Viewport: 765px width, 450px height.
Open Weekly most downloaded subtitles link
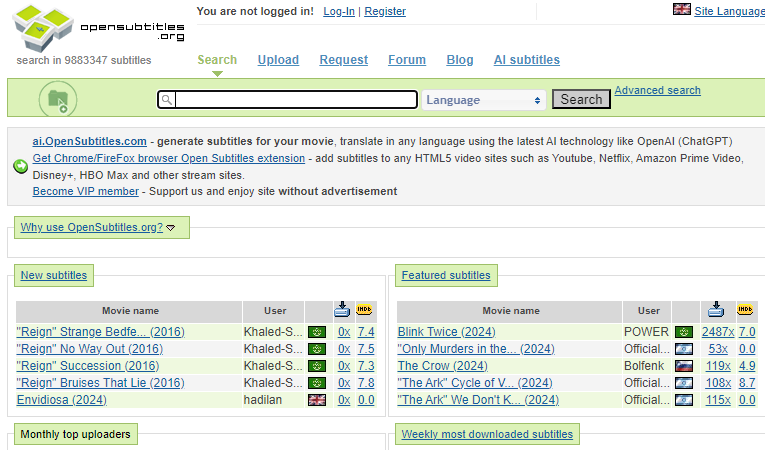coord(487,434)
